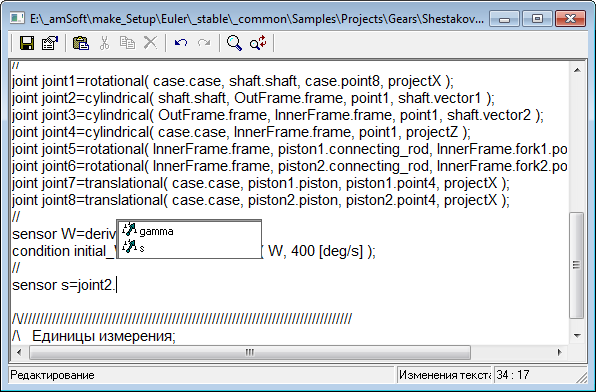Select gamma in the autocomplete list
This screenshot has height=392, width=596.
pos(189,231)
